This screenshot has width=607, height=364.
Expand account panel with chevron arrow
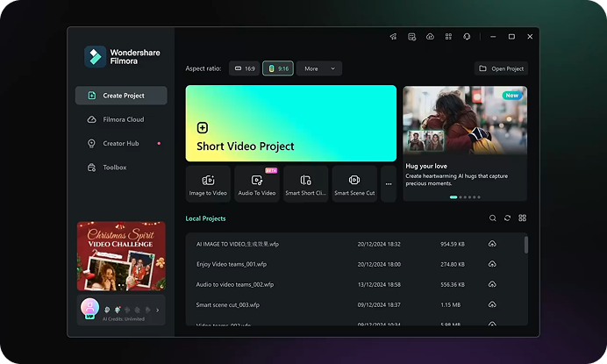[x=158, y=310]
